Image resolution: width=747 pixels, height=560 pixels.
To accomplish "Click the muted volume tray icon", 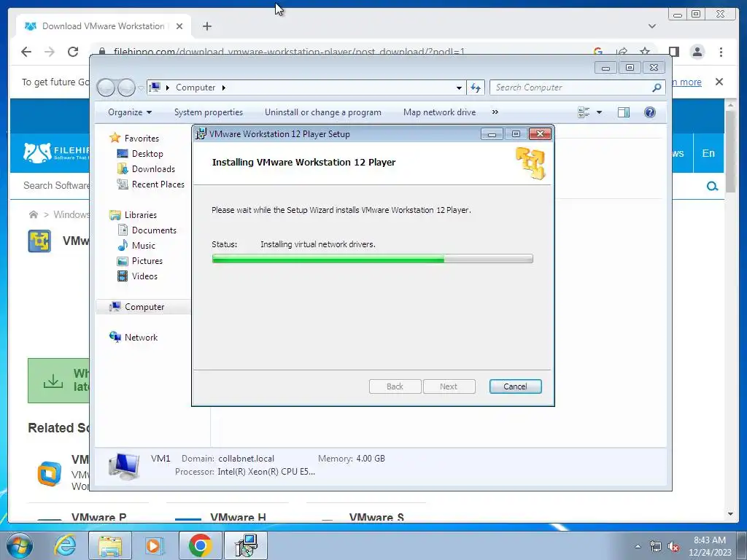I will click(x=673, y=546).
